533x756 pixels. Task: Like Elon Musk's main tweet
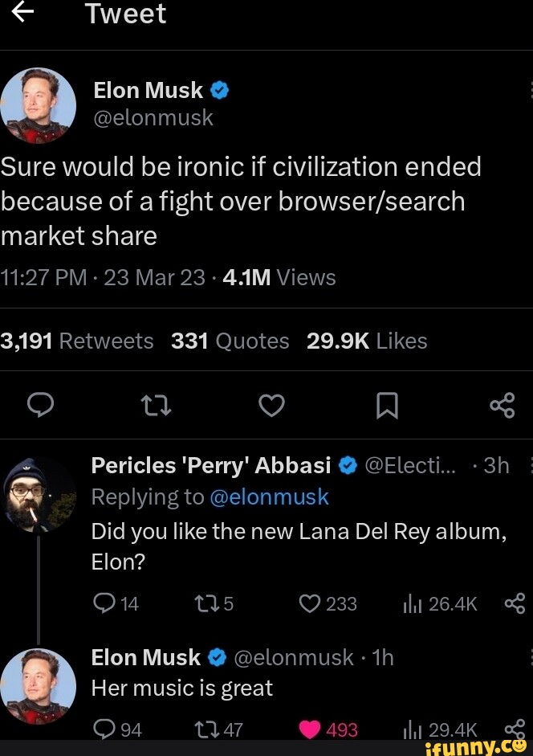[x=271, y=406]
